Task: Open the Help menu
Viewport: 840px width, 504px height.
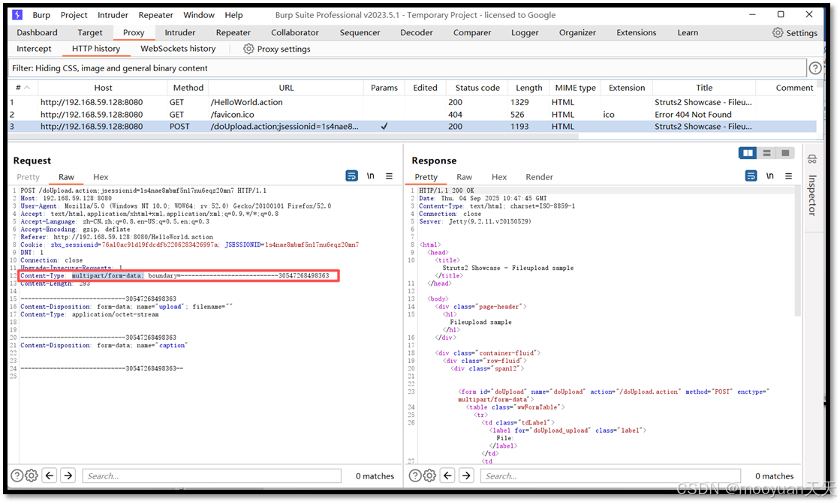Action: pyautogui.click(x=233, y=15)
